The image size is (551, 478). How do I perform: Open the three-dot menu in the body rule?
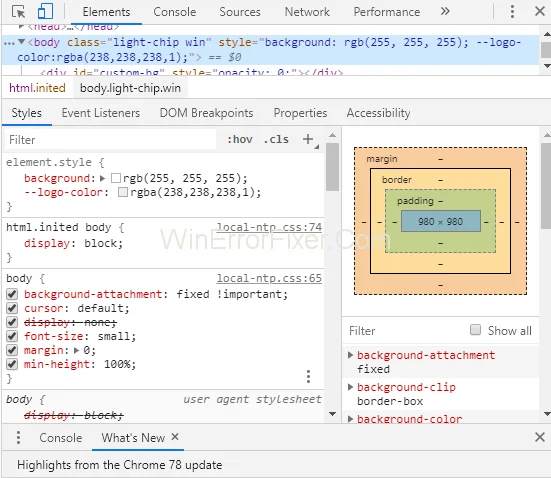click(x=308, y=376)
